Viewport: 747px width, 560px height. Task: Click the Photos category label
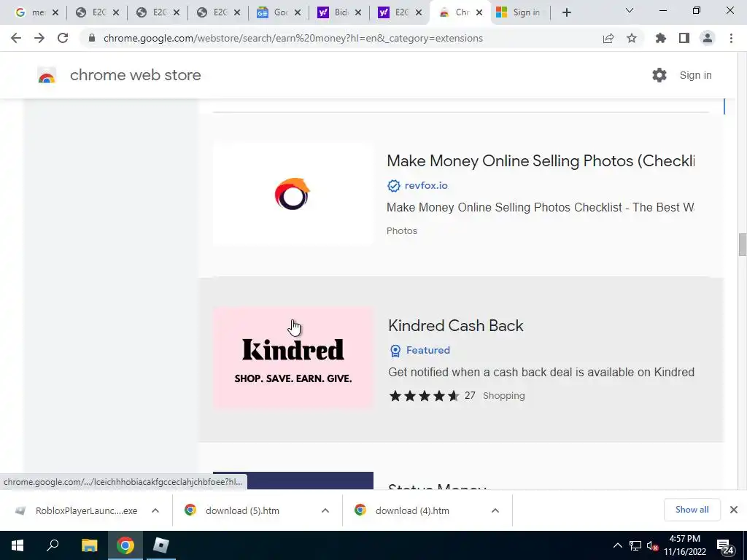point(402,231)
